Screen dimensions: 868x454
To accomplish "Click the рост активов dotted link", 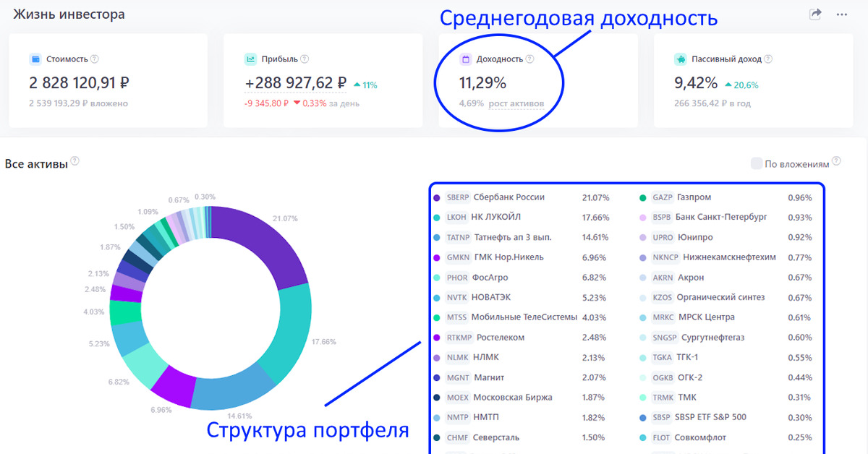I will pyautogui.click(x=516, y=103).
